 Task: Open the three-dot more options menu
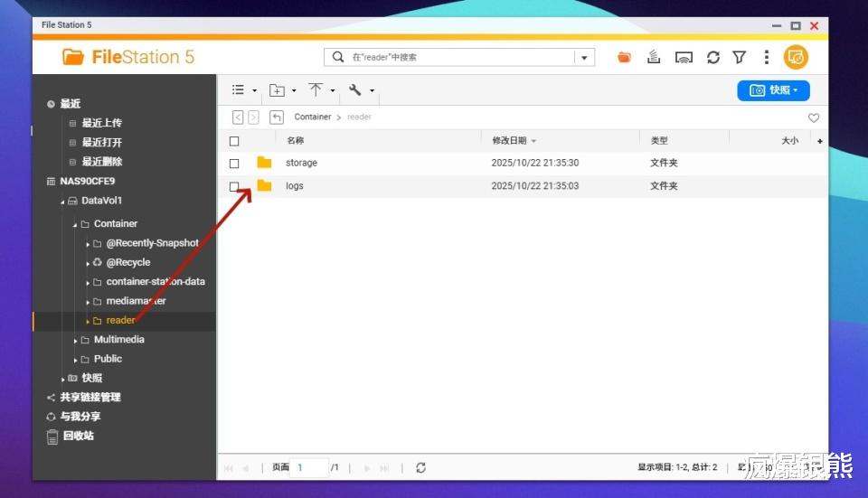coord(766,57)
